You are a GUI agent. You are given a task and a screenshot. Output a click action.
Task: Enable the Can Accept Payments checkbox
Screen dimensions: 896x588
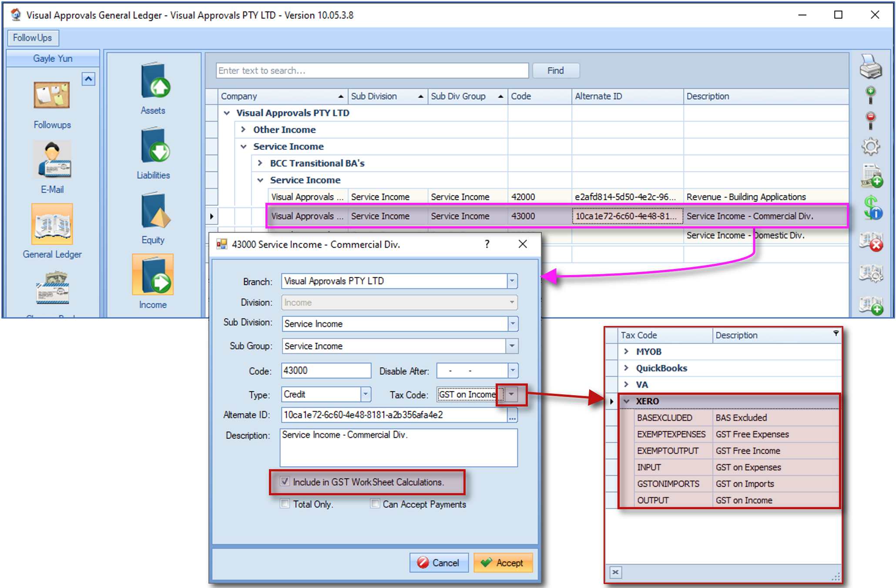(375, 504)
